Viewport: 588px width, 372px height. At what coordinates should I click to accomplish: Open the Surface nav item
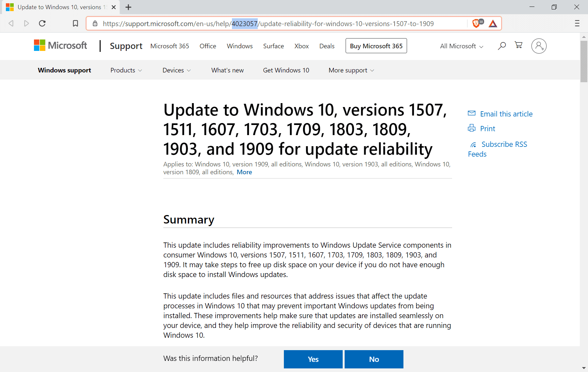273,46
